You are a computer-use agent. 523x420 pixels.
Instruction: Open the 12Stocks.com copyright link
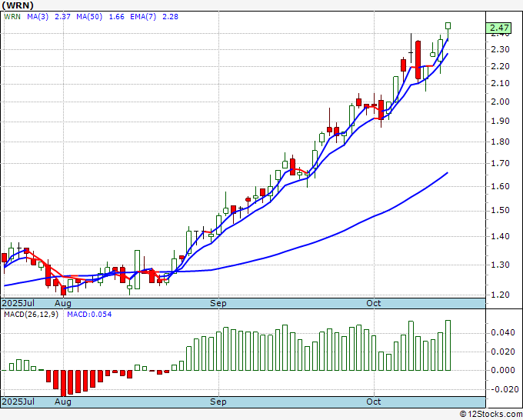[x=491, y=415]
